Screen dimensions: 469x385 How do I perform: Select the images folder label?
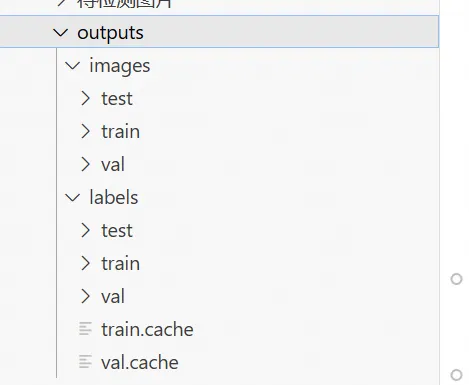(120, 66)
